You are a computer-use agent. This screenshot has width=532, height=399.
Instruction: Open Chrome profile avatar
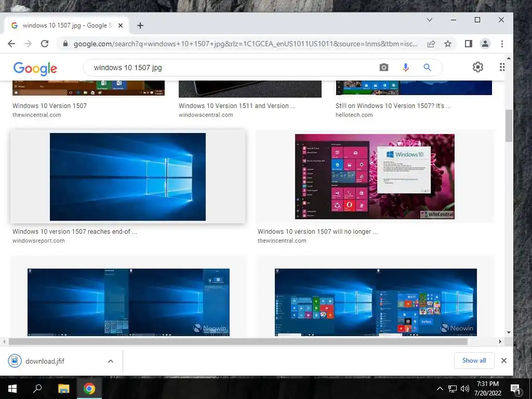pos(485,44)
